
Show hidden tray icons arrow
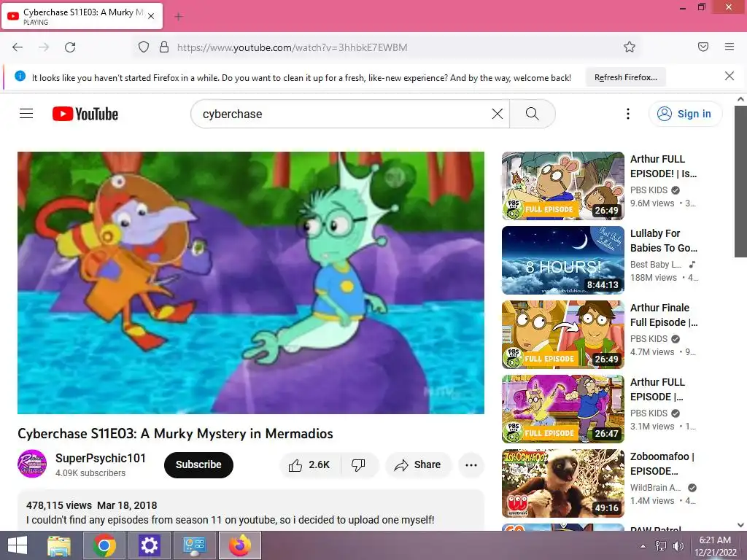(x=643, y=546)
